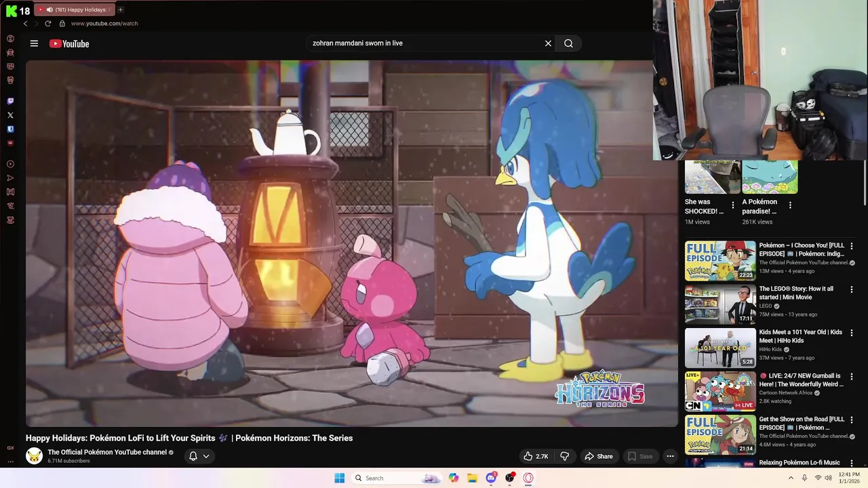Expand the notification options chevron beside bell
Screen dimensions: 868x488
(206, 456)
